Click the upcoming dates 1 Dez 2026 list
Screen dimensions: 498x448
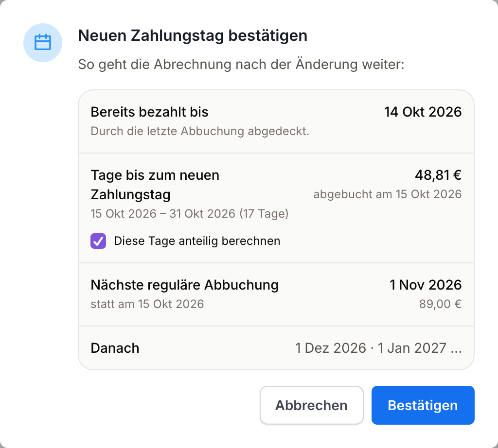[x=378, y=348]
